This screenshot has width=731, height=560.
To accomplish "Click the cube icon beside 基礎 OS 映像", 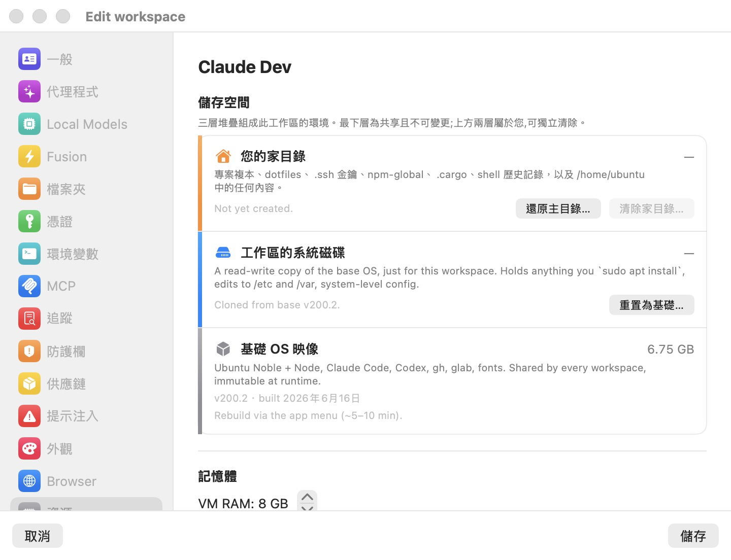I will click(x=223, y=349).
